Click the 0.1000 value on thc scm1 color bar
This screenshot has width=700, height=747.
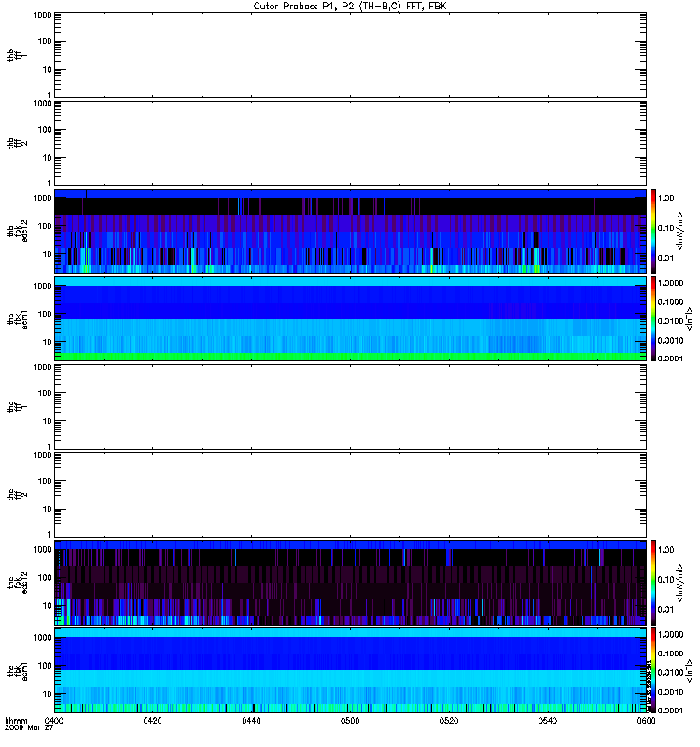pyautogui.click(x=670, y=654)
